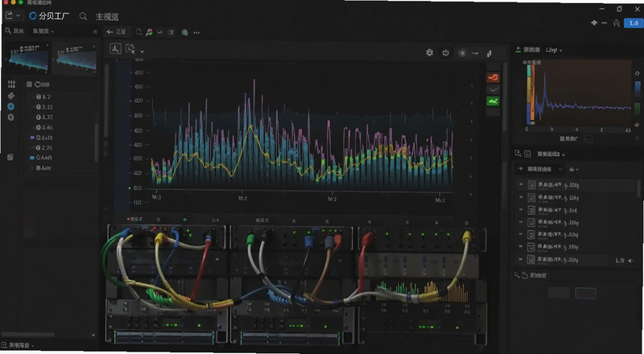Open the file list panel title dropdown
Image resolution: width=644 pixels, height=354 pixels.
[x=551, y=154]
